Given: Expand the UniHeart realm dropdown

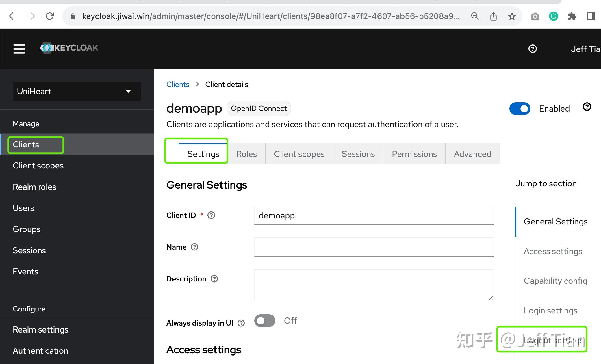Looking at the screenshot, I should coord(77,91).
